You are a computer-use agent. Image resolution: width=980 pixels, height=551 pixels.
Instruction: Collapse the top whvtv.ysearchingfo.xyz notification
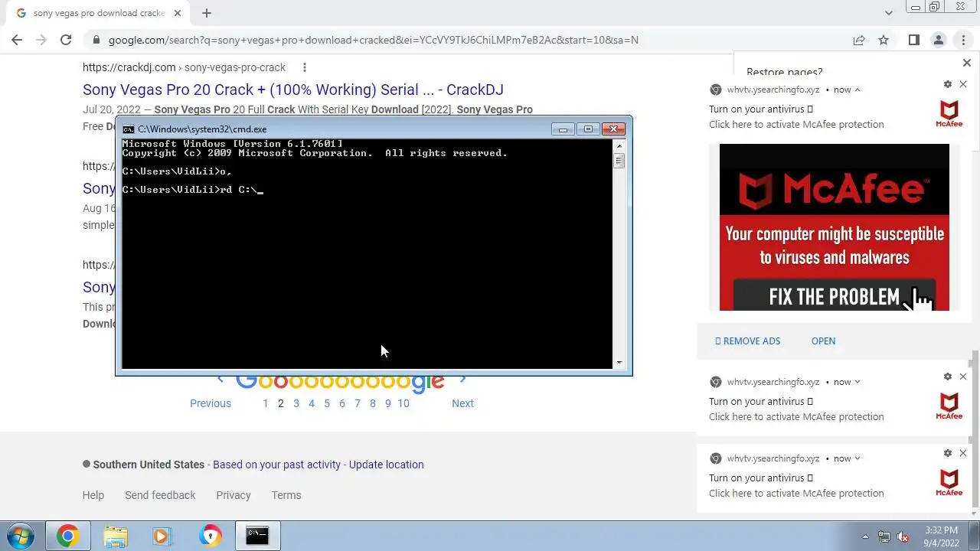click(x=857, y=90)
